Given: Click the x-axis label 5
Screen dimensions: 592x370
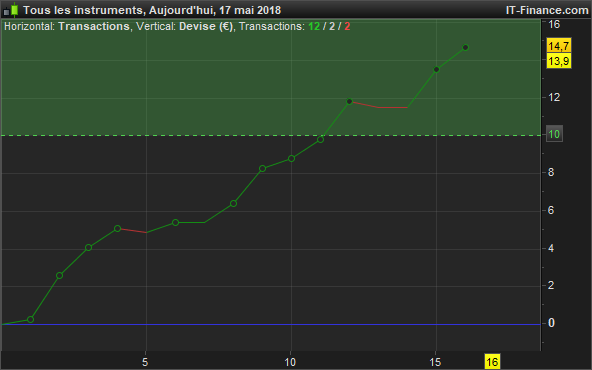Looking at the screenshot, I should (145, 362).
